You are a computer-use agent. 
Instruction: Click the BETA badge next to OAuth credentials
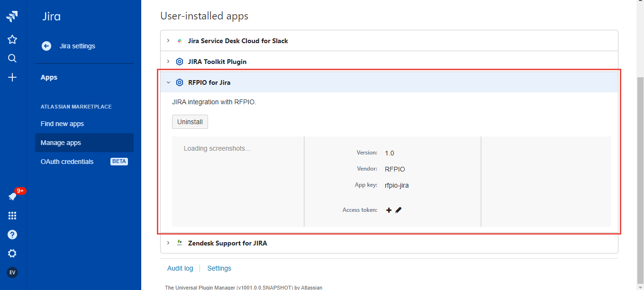[x=119, y=162]
